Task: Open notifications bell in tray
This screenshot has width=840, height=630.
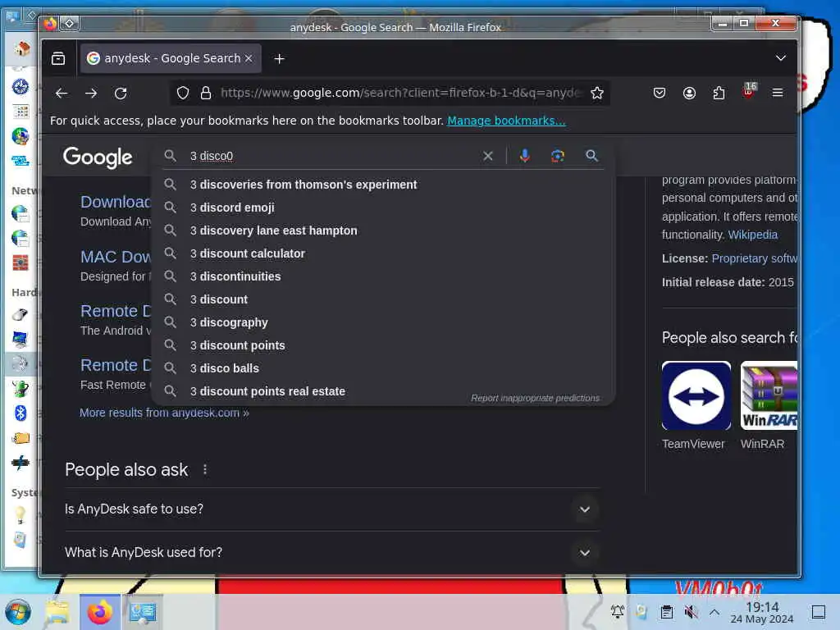Action: pyautogui.click(x=617, y=611)
